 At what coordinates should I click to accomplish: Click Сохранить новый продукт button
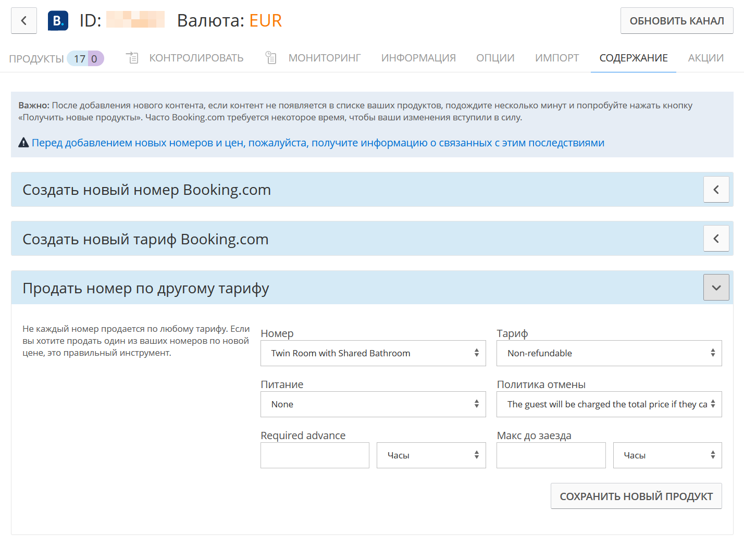(x=636, y=496)
